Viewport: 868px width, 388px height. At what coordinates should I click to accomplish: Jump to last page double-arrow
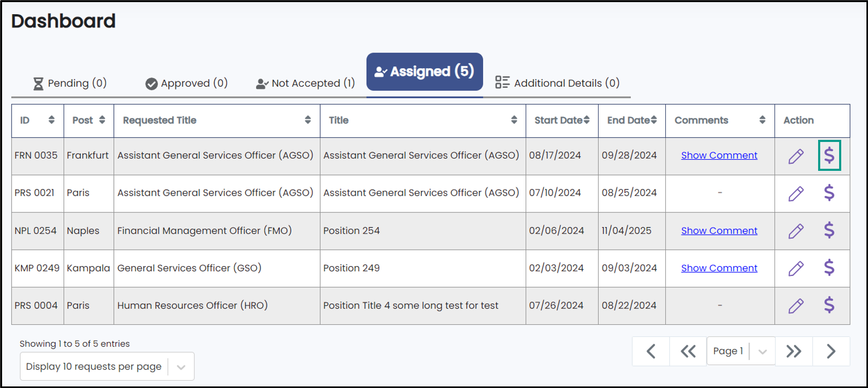point(793,351)
